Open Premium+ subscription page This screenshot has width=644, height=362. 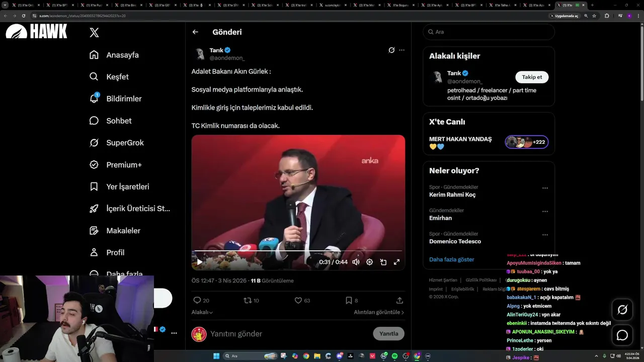point(115,165)
